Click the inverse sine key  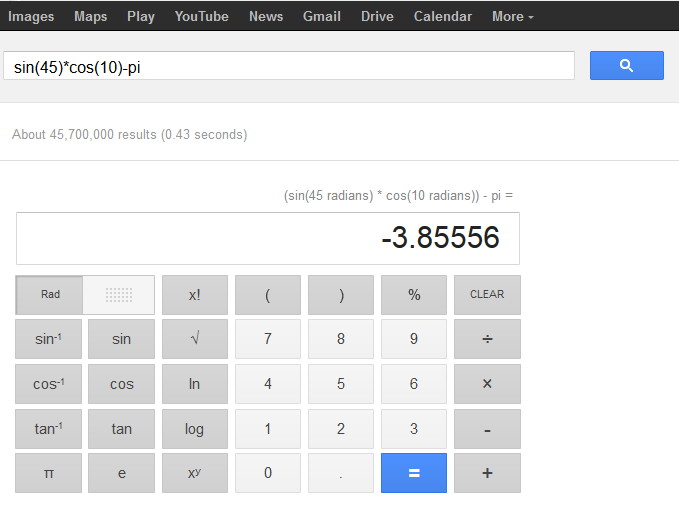48,339
